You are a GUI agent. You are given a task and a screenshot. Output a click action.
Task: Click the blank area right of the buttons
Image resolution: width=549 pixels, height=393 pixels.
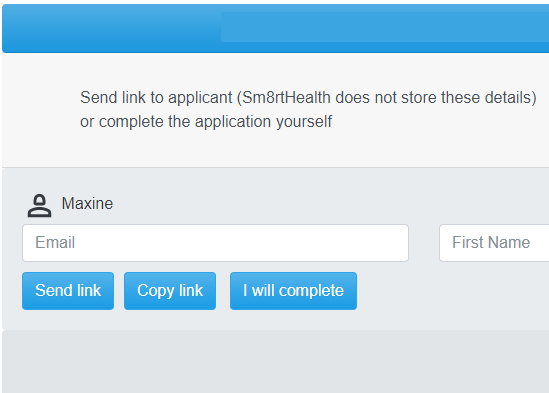pyautogui.click(x=452, y=291)
